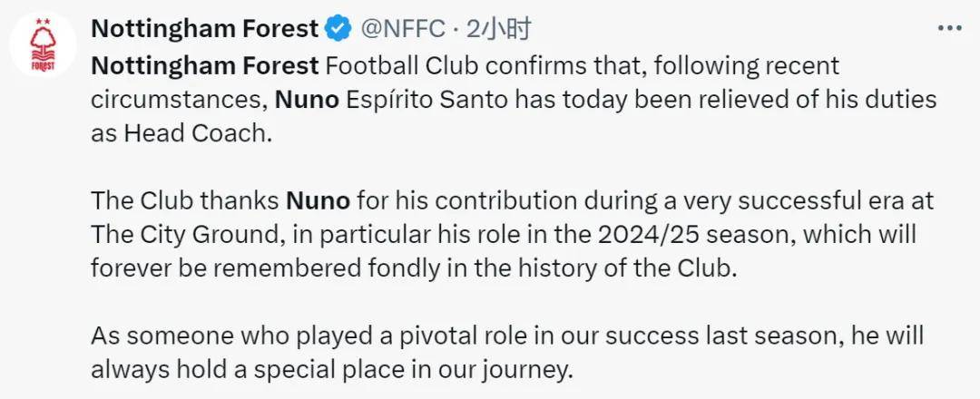
Task: Open the three-dot more options menu
Action: pyautogui.click(x=948, y=28)
